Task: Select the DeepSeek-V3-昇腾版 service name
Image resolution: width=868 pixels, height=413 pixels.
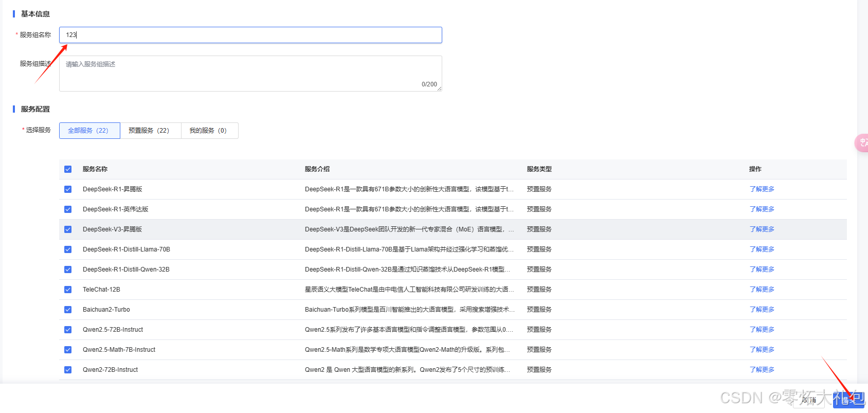Action: 113,229
